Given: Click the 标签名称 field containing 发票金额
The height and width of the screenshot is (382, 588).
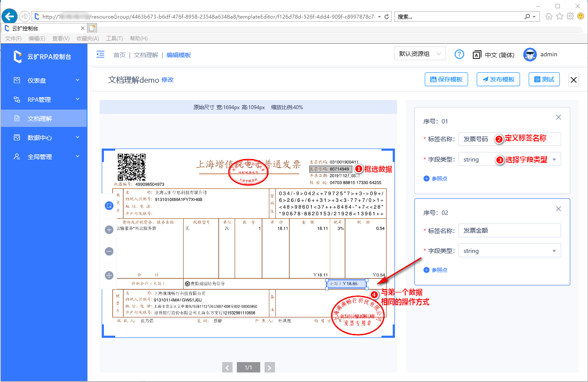Looking at the screenshot, I should [x=510, y=230].
